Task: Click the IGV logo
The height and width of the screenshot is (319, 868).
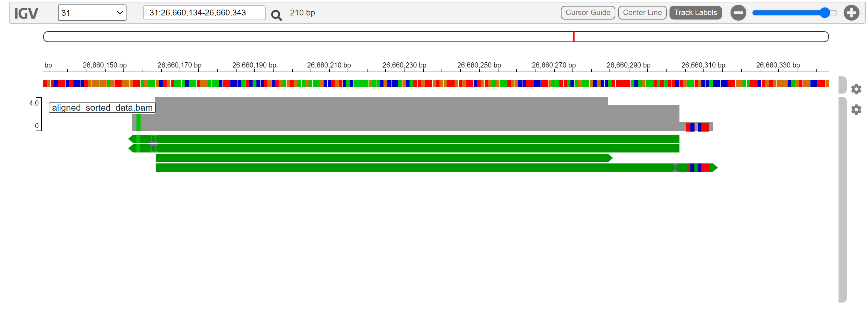Action: point(26,13)
